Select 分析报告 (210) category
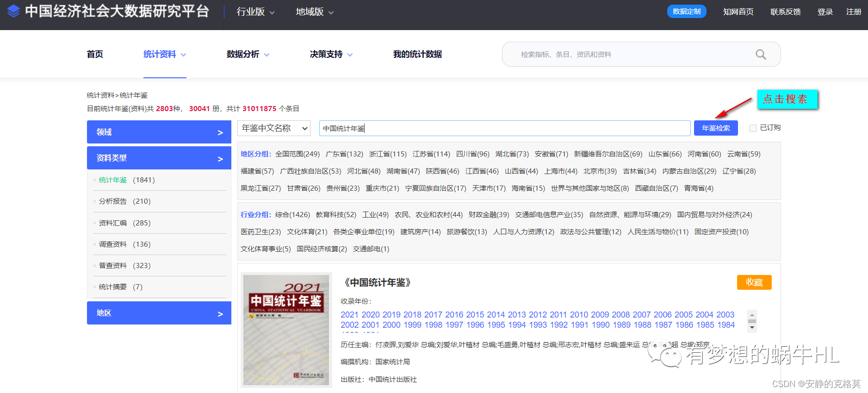Viewport: 868px width, 393px height. point(124,201)
